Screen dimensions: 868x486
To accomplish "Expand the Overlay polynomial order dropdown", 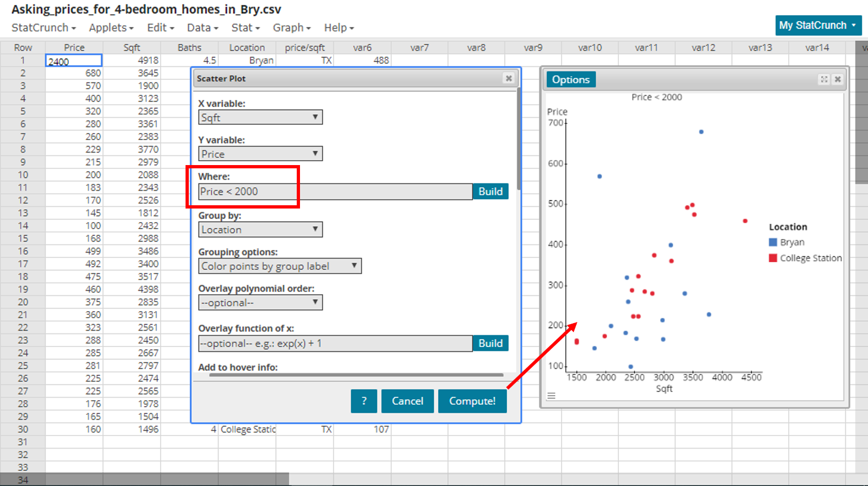I will pos(260,302).
